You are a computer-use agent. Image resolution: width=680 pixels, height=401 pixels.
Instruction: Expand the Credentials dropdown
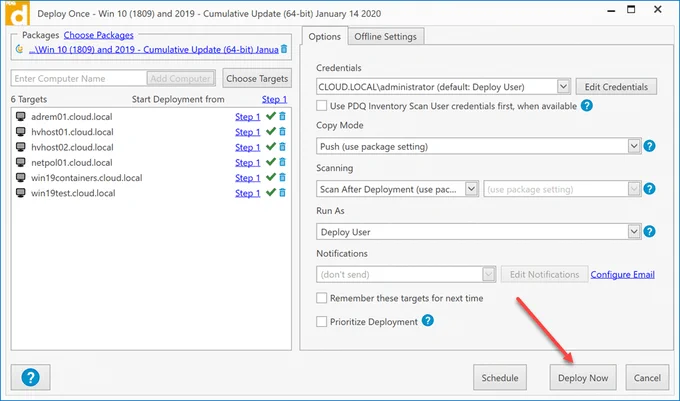pos(563,87)
